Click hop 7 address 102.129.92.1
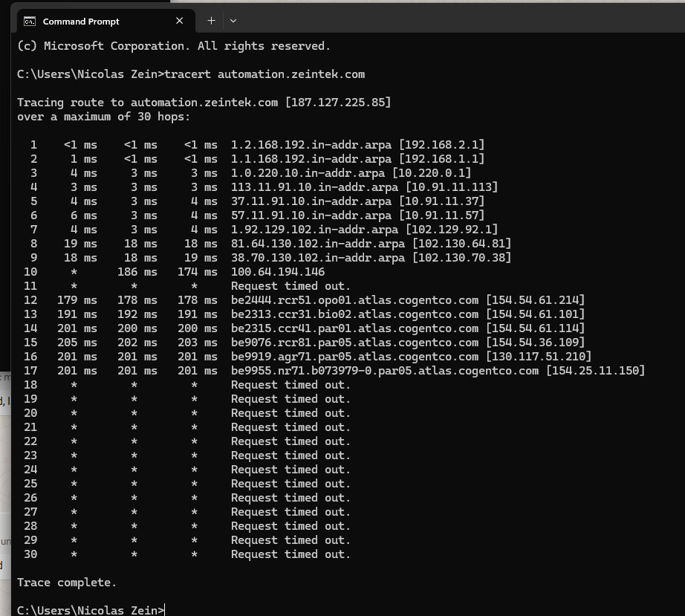Viewport: 685px width, 616px height. coord(452,230)
